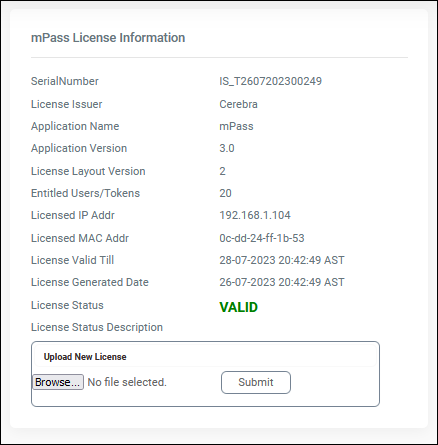Click the License Valid Till date value
This screenshot has height=445, width=438.
pos(282,260)
